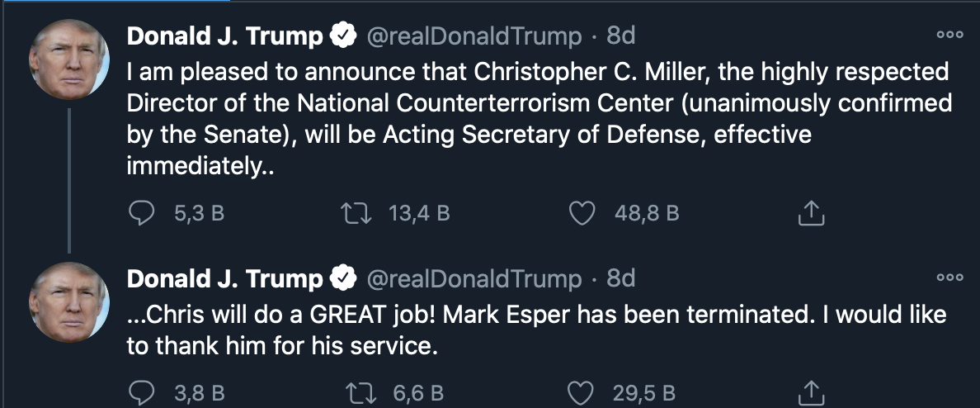
Task: Like the tweet with 48,8 B likes
Action: click(x=583, y=214)
